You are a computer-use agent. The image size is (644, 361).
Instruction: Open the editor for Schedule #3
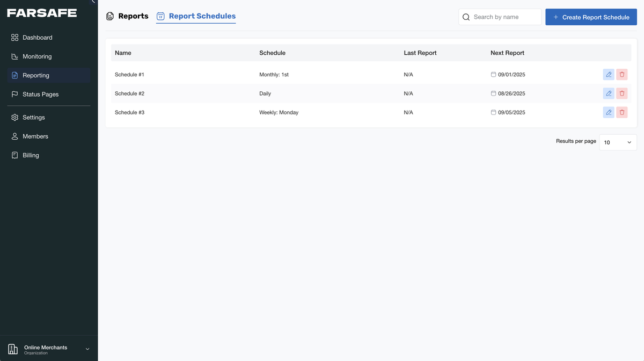coord(608,112)
